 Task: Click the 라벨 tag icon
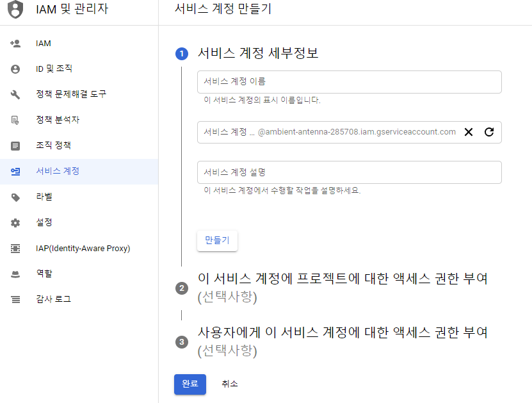click(15, 197)
